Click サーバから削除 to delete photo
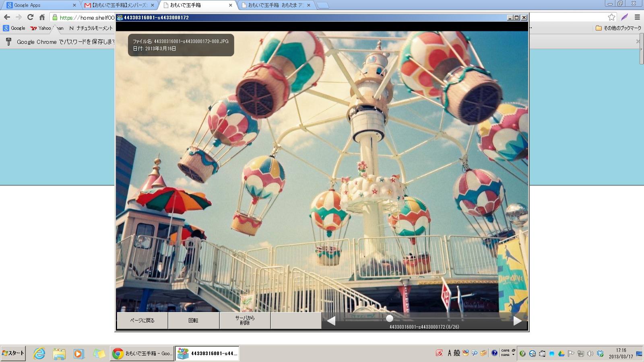 245,321
